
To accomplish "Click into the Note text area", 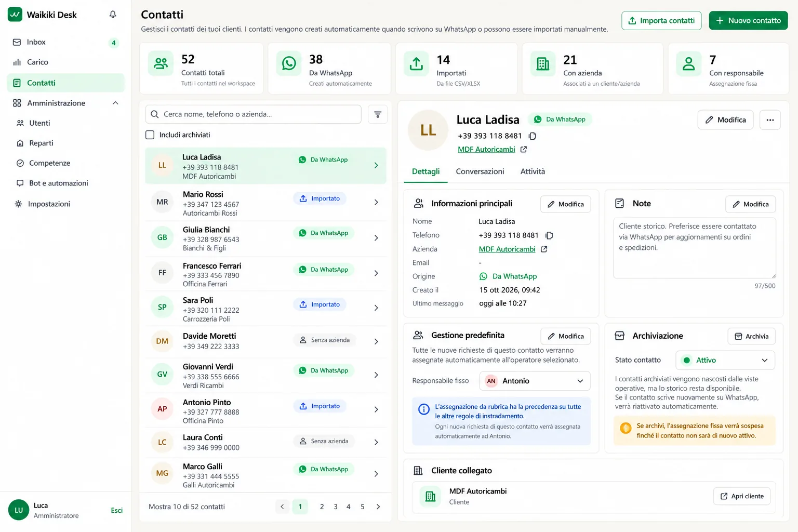I will [695, 248].
